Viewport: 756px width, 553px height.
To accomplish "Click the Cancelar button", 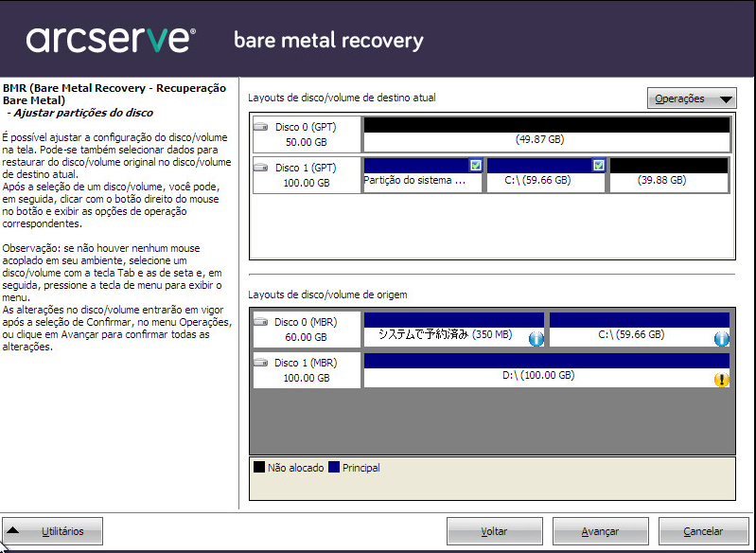I will tap(703, 531).
